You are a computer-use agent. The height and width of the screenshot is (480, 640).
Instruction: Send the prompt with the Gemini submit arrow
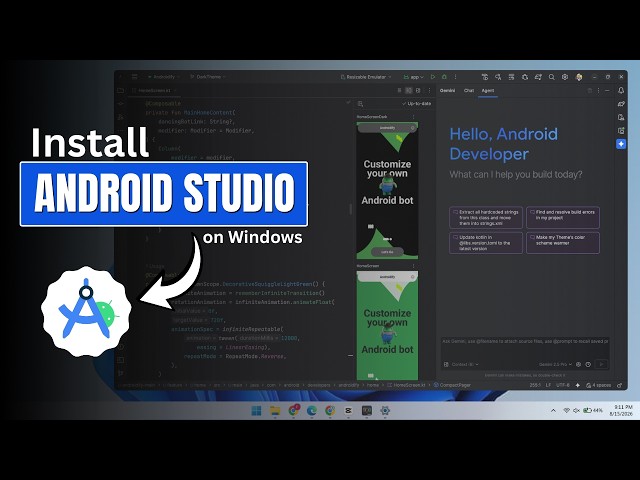601,364
